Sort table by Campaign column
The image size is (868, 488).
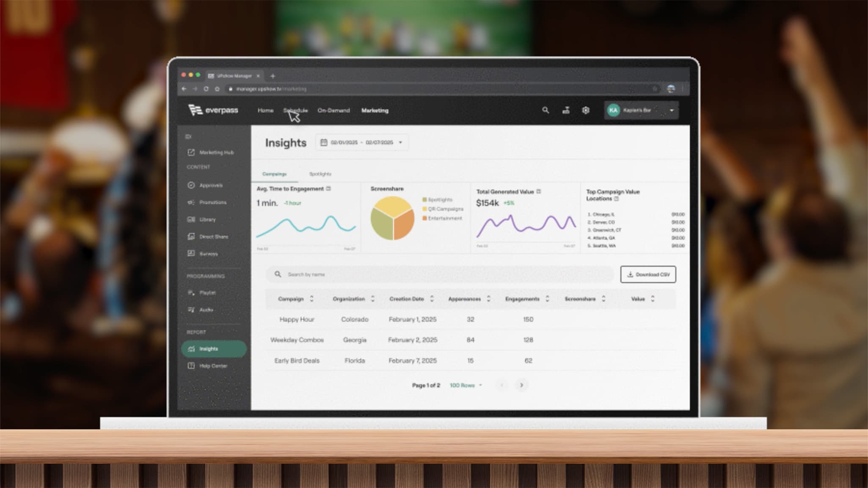point(311,299)
